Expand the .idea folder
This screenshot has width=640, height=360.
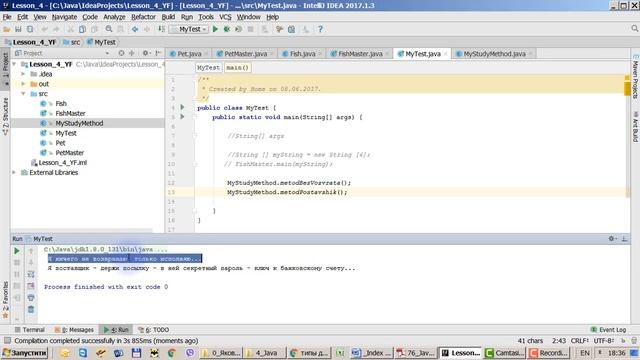coord(23,74)
